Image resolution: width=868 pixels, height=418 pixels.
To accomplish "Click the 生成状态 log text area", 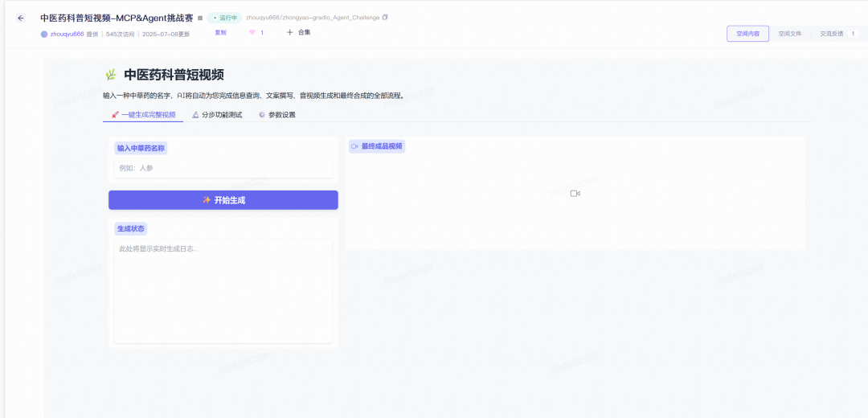I will tap(223, 291).
